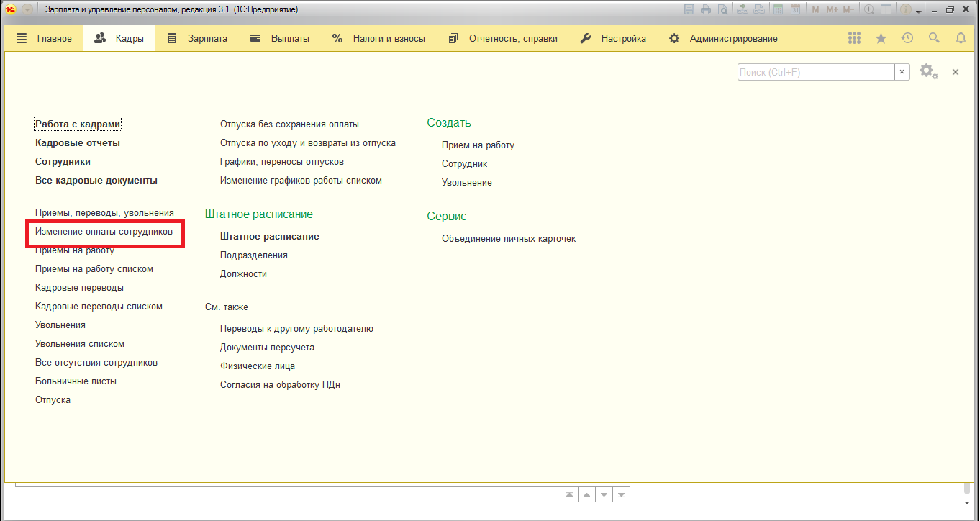
Task: Click the M- memory subtract button
Action: 848,10
